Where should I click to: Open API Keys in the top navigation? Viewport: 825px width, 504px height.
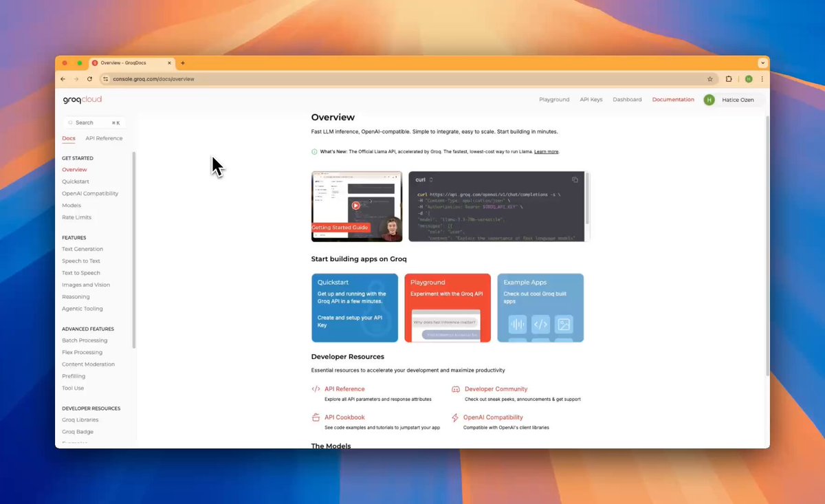coord(591,100)
